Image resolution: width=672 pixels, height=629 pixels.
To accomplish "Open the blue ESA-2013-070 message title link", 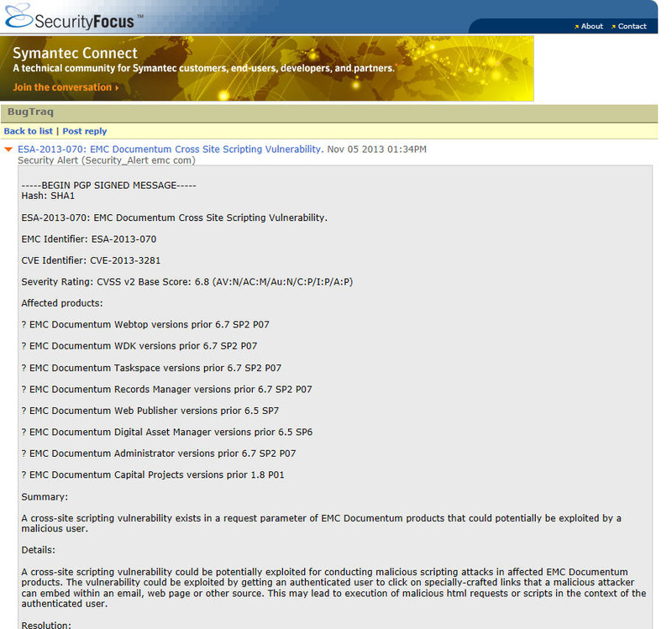I will coord(170,149).
